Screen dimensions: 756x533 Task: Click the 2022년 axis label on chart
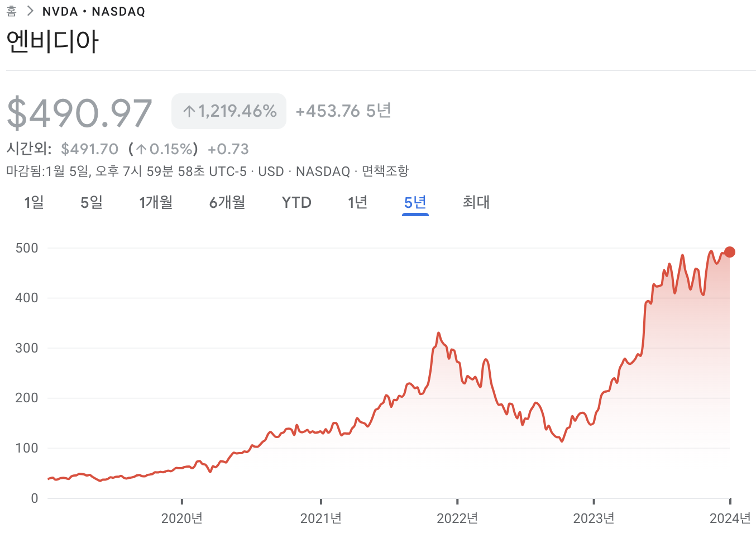tap(457, 518)
